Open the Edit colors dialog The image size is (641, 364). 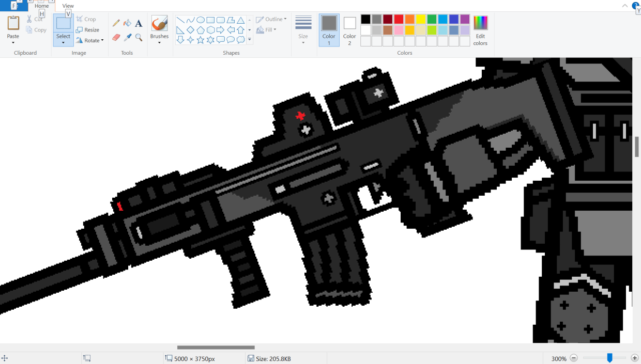pos(480,30)
